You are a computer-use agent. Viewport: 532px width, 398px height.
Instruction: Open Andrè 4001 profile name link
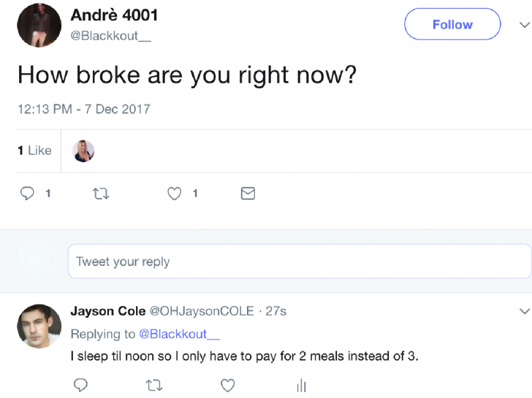[114, 15]
